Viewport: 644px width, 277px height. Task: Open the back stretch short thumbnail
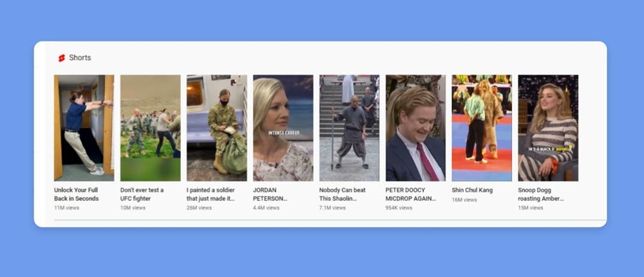click(84, 128)
